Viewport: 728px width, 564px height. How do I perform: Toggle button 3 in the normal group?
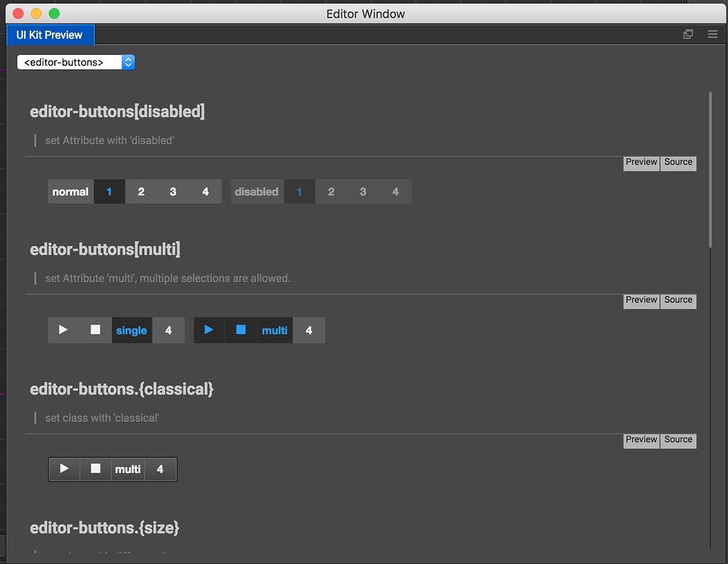pyautogui.click(x=173, y=192)
